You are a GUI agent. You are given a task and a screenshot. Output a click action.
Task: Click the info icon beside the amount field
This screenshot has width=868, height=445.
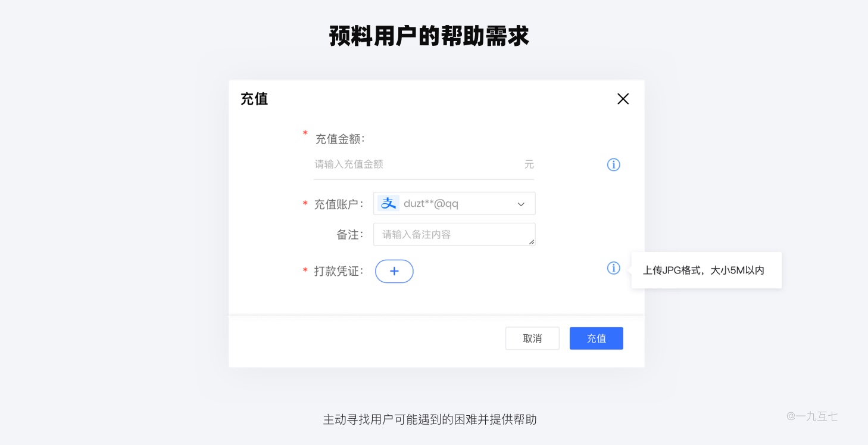point(613,165)
